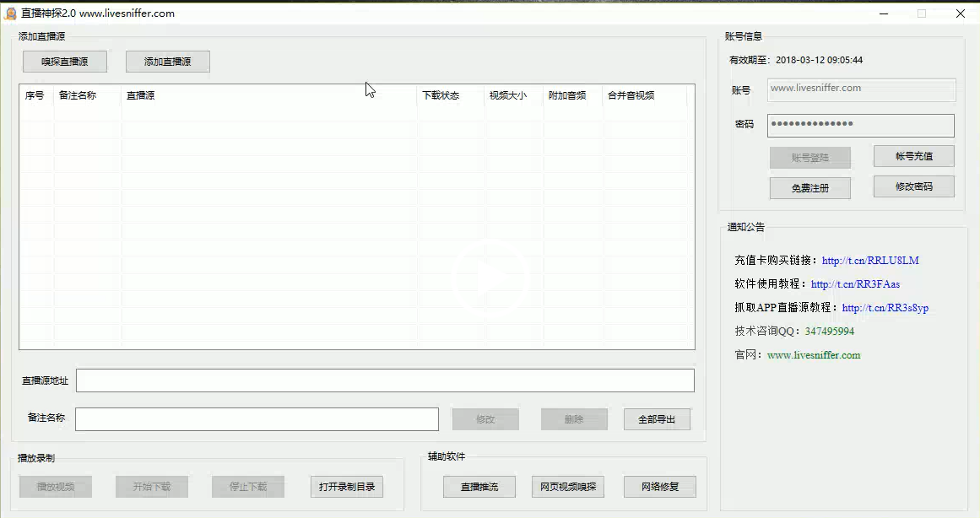Open the recording folder with 打开录制目录

(x=347, y=487)
